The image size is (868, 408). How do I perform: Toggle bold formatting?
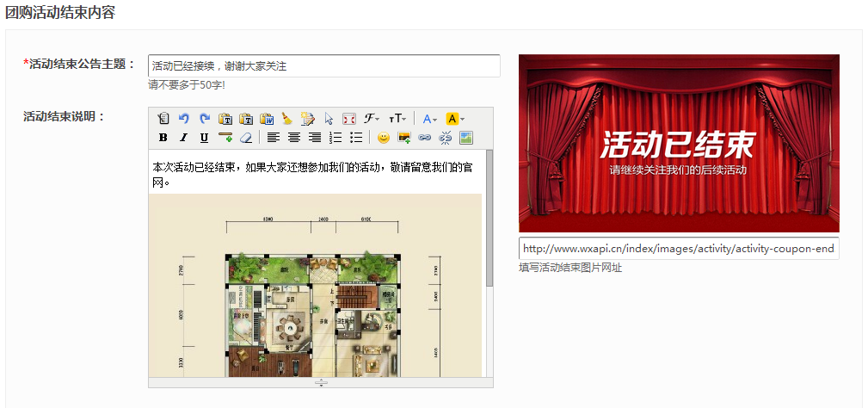pyautogui.click(x=163, y=138)
